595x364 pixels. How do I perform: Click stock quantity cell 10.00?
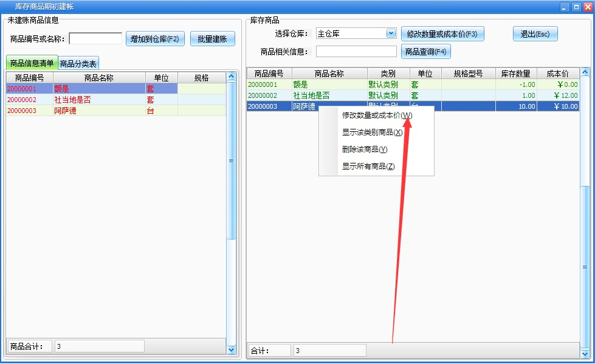pos(517,106)
